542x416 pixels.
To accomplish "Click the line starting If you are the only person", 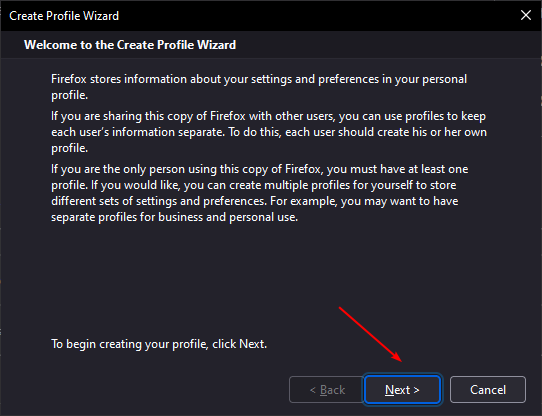I will (x=260, y=169).
